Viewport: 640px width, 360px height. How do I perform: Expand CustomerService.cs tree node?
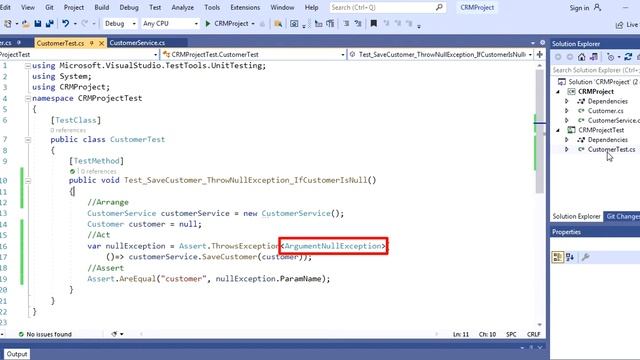tap(567, 120)
